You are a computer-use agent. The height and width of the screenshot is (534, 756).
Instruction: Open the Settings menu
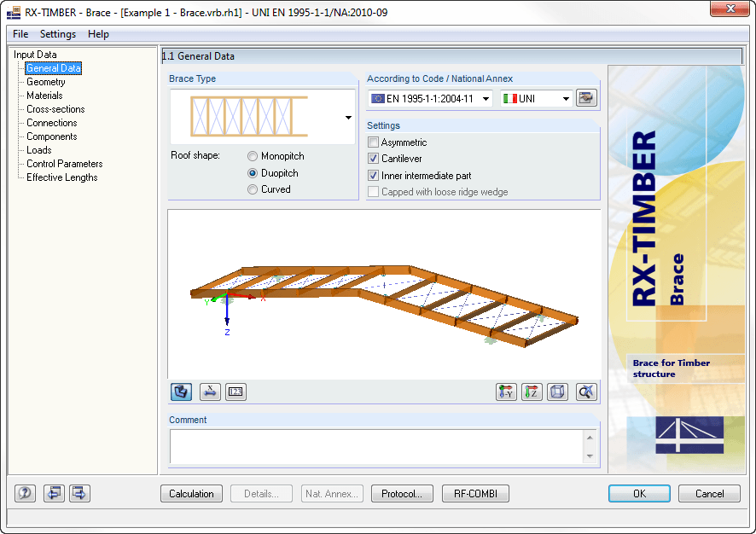point(58,34)
